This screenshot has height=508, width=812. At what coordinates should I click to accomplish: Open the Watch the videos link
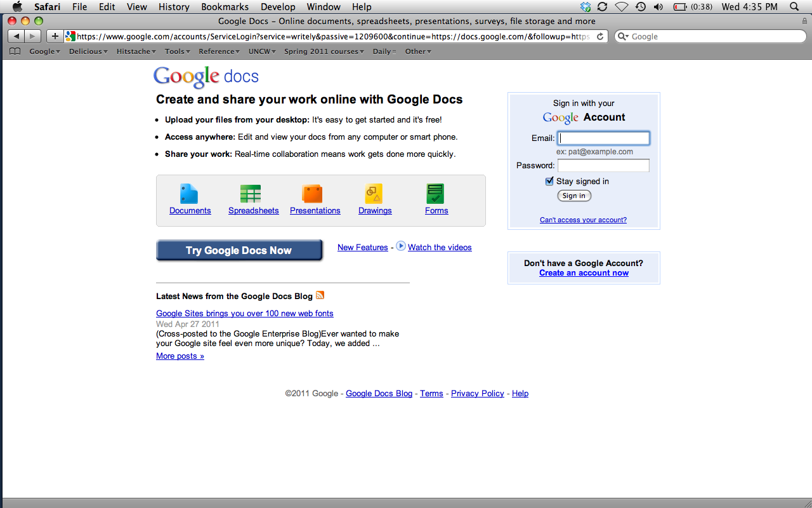click(x=440, y=248)
